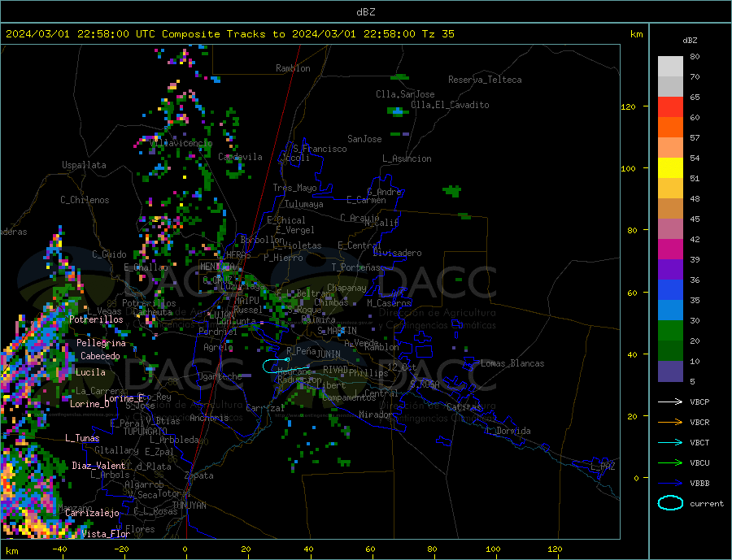The height and width of the screenshot is (560, 732).
Task: Click the L_Asuncion place label
Action: click(407, 158)
